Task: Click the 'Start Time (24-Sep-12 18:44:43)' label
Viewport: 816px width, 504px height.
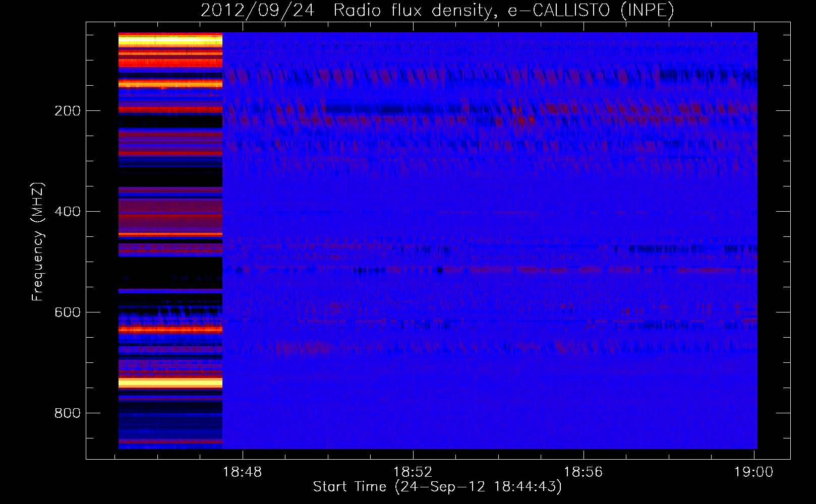Action: click(x=437, y=487)
